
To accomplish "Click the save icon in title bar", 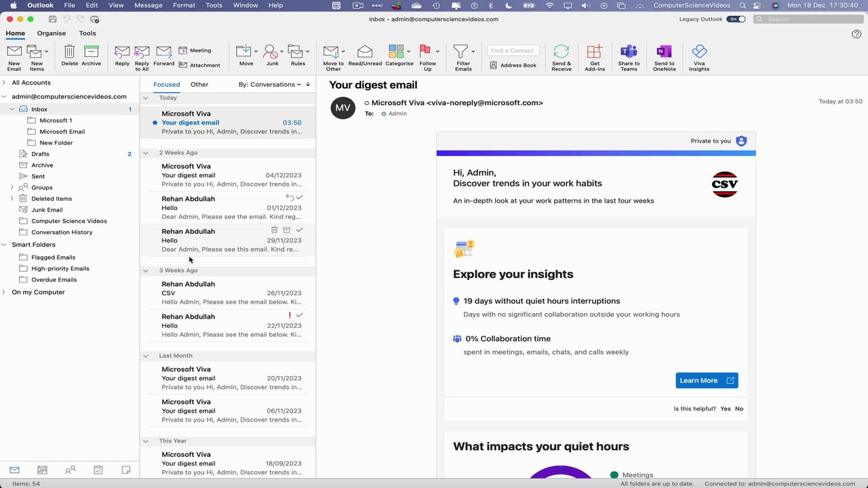I will 52,19.
